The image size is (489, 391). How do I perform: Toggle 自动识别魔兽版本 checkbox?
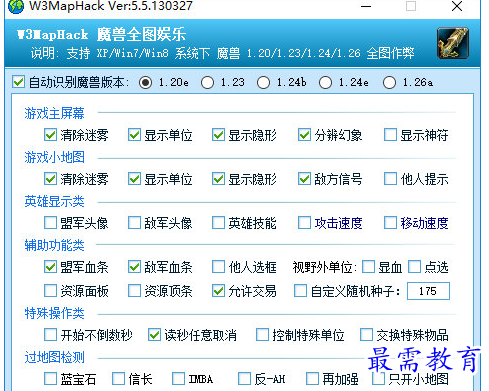coord(18,82)
